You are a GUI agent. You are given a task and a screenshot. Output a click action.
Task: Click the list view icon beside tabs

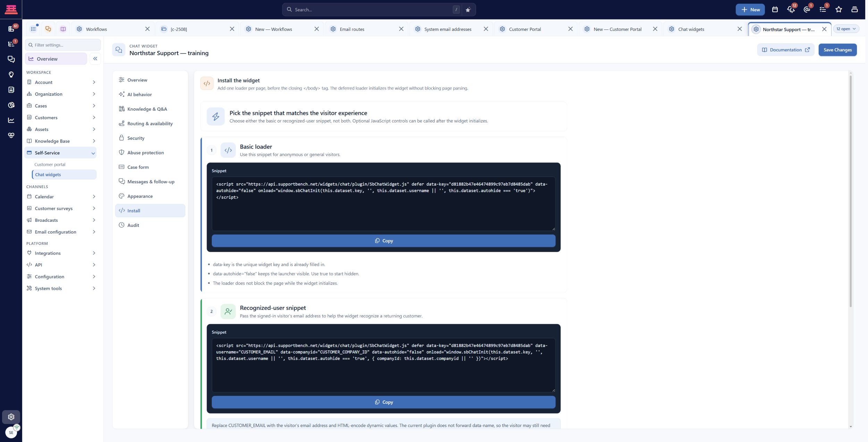33,29
